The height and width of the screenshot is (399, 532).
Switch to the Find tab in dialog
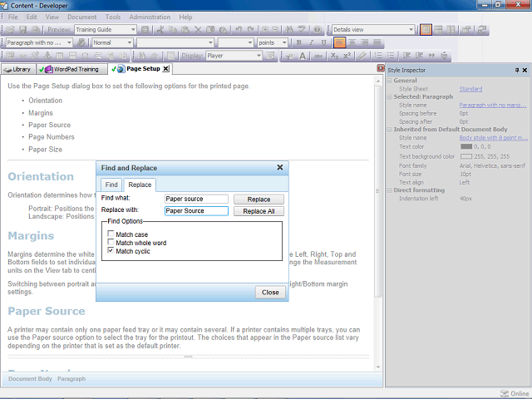click(x=111, y=185)
